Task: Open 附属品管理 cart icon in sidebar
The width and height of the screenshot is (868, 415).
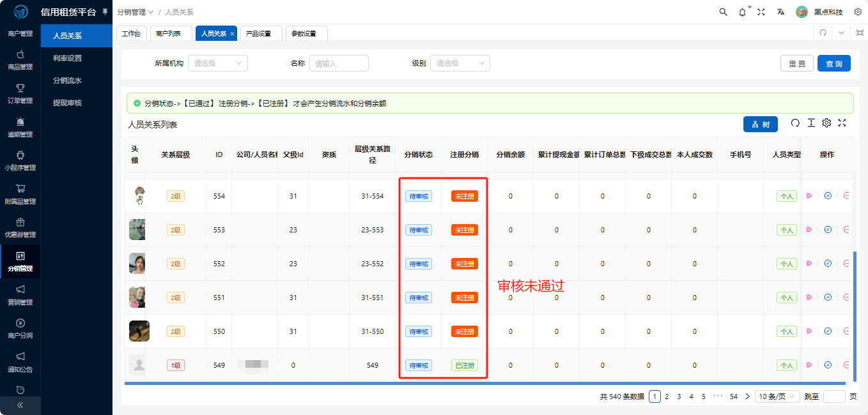Action: (x=20, y=188)
